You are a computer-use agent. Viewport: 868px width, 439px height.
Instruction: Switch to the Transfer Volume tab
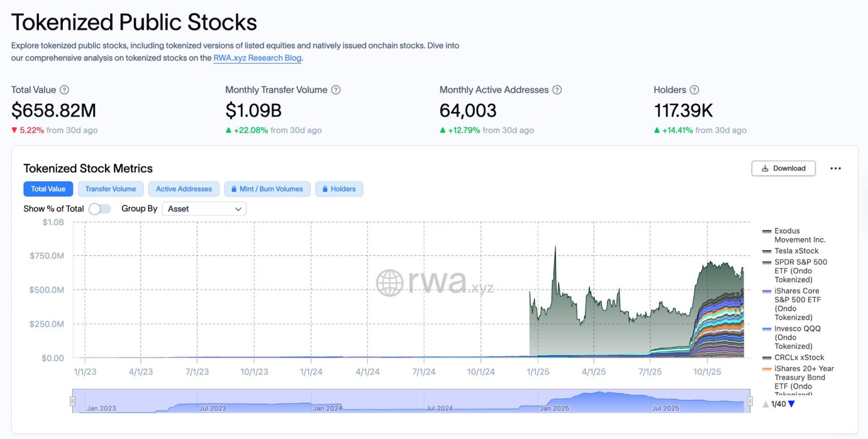pos(111,189)
